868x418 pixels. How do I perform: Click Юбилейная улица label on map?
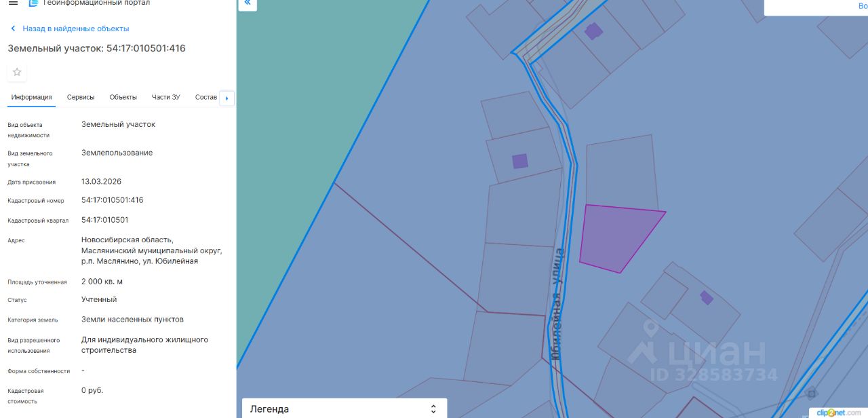pos(557,304)
